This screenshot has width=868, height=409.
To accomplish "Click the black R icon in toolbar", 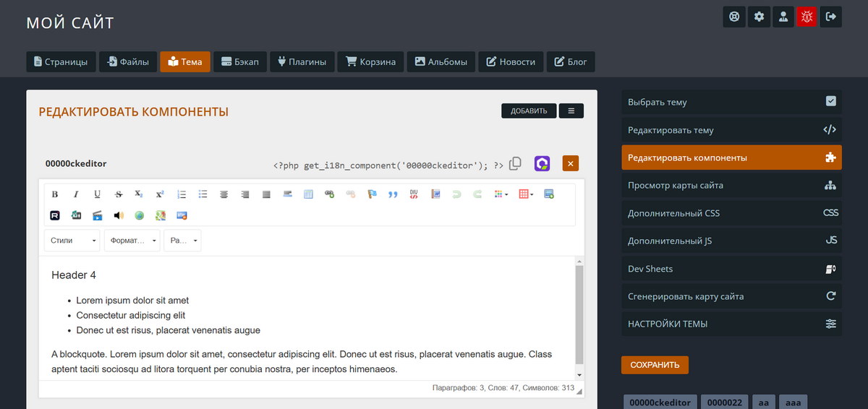I will tap(55, 215).
